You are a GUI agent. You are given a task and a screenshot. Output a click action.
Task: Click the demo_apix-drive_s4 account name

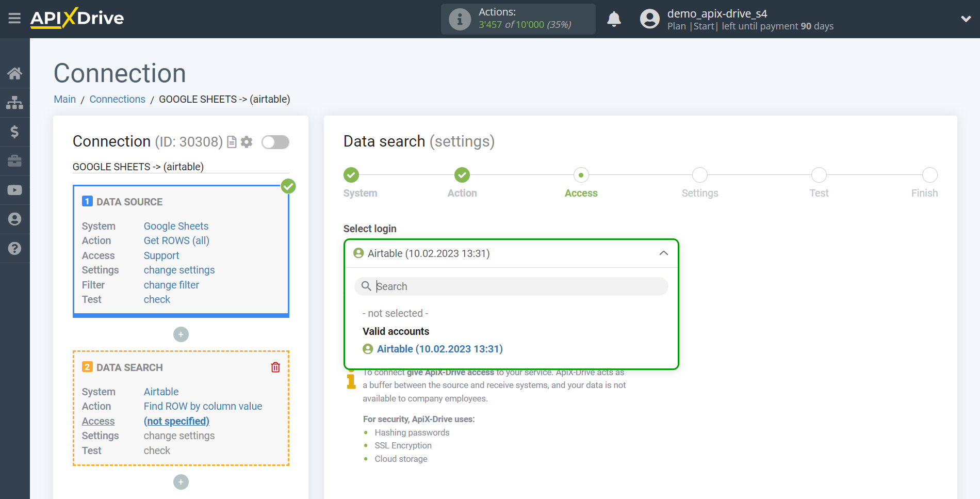(717, 13)
